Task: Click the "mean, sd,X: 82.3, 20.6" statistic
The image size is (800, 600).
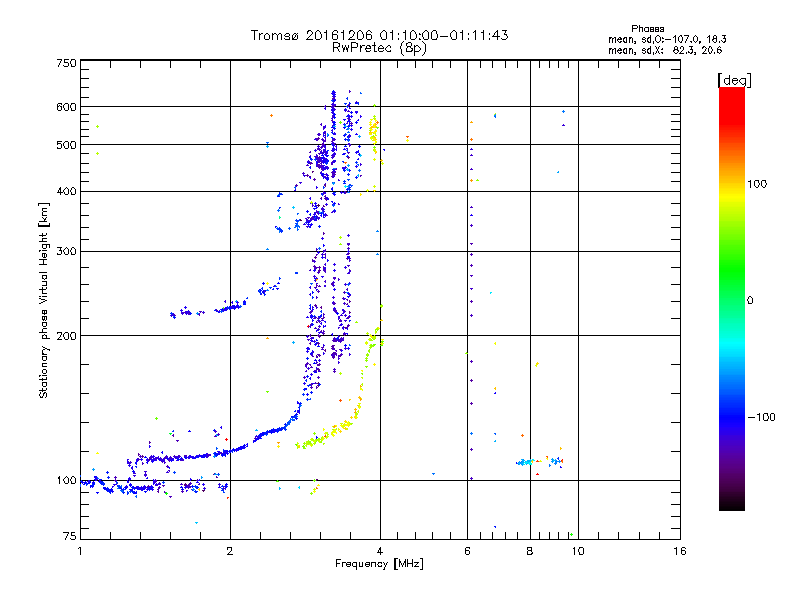Action: click(665, 50)
